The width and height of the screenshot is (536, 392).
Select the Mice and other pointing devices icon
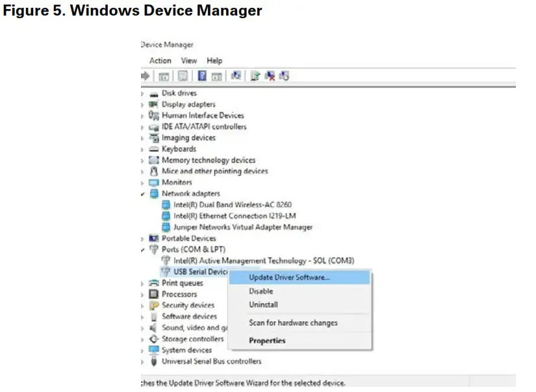click(154, 171)
